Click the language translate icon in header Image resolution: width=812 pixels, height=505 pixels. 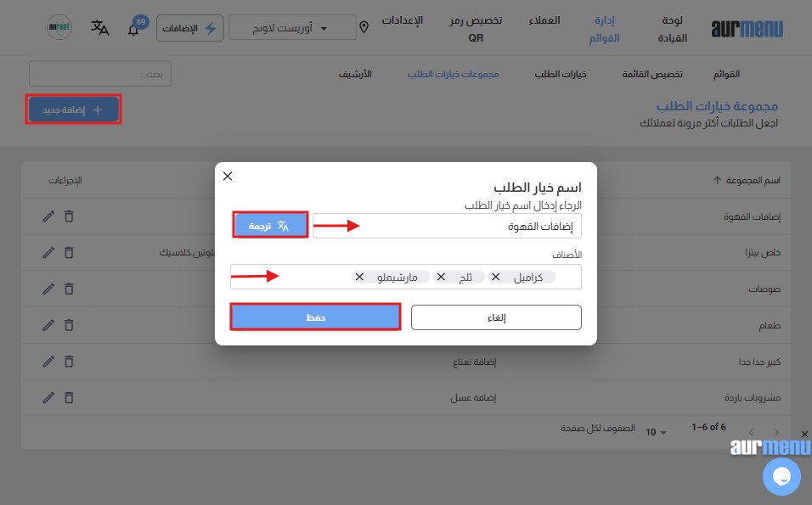point(100,27)
